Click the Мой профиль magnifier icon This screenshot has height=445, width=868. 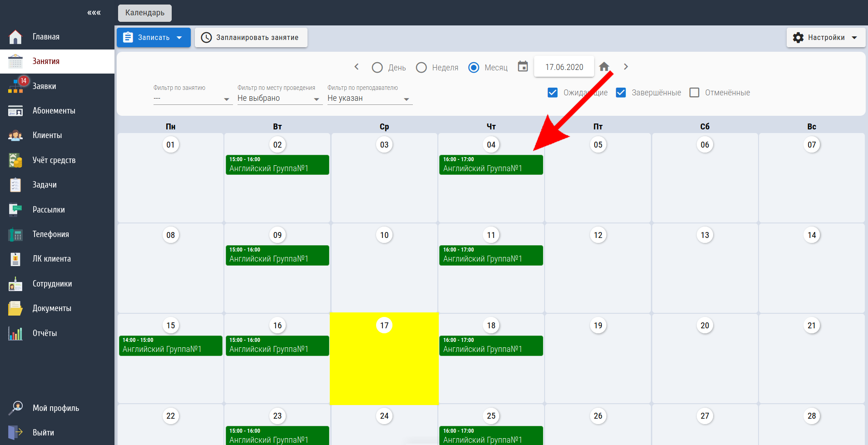[15, 408]
